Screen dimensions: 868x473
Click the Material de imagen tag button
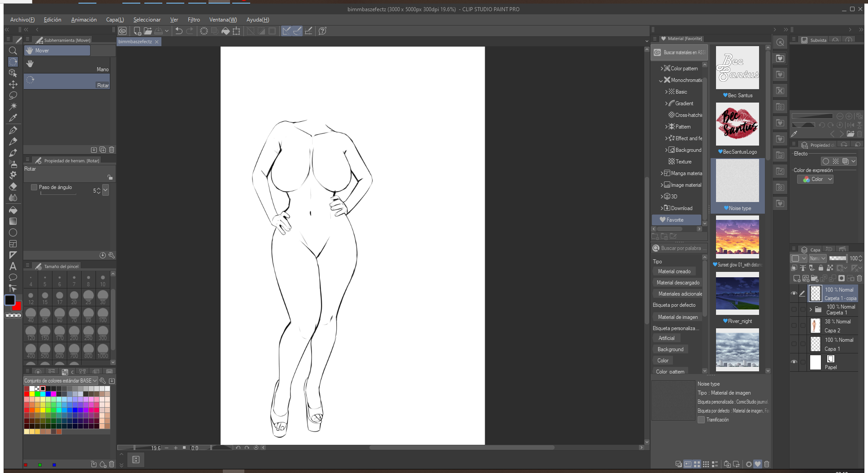pyautogui.click(x=677, y=317)
